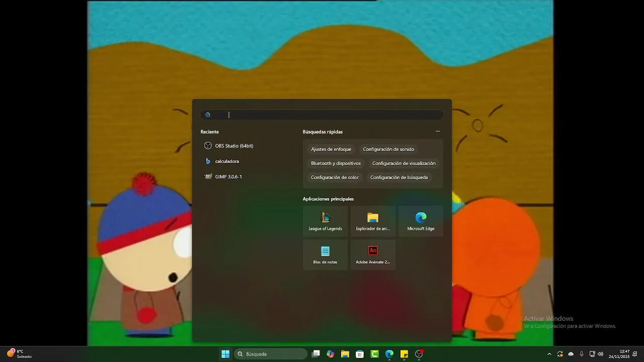Open File Explorer taskbar icon
This screenshot has height=362, width=644.
pyautogui.click(x=345, y=354)
